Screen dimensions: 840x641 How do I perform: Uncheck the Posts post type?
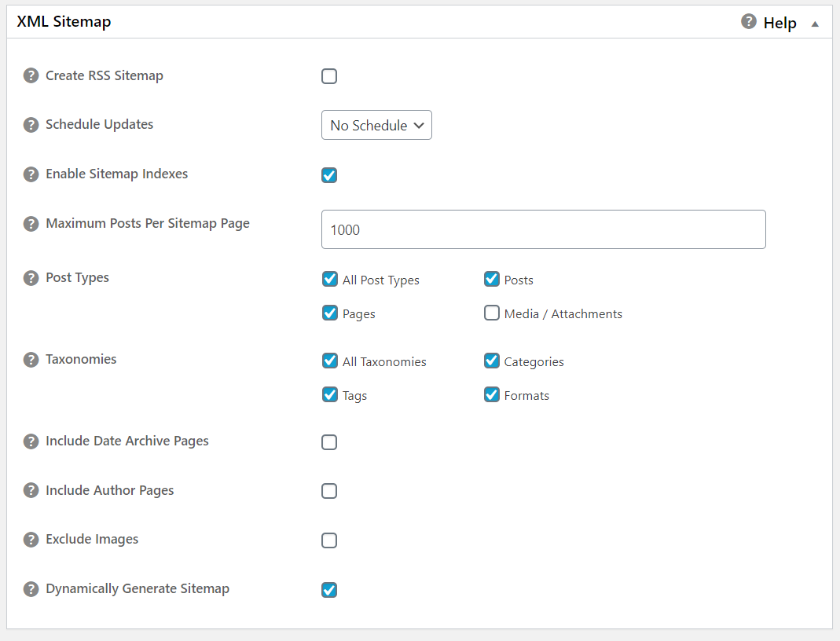tap(492, 279)
